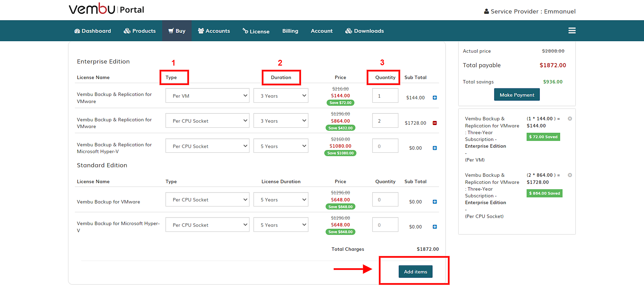The height and width of the screenshot is (288, 644).
Task: Remove the Per CPU Socket item from the cart
Action: (x=570, y=175)
